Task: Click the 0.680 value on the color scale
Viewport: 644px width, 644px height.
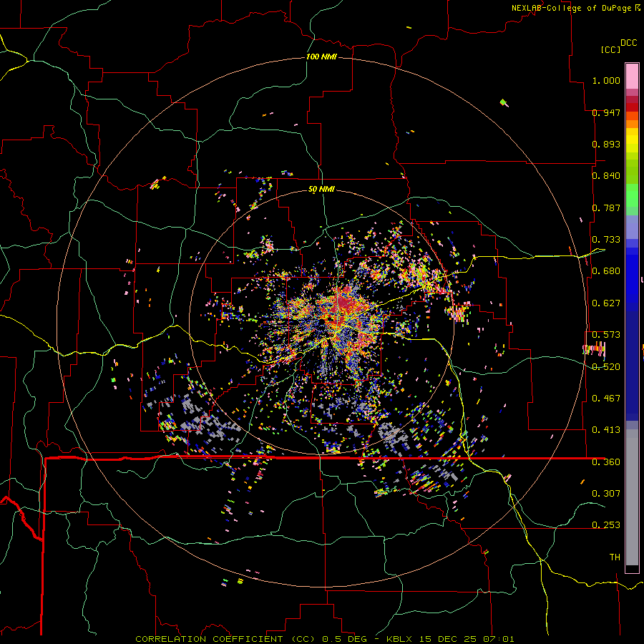Action: pyautogui.click(x=606, y=271)
